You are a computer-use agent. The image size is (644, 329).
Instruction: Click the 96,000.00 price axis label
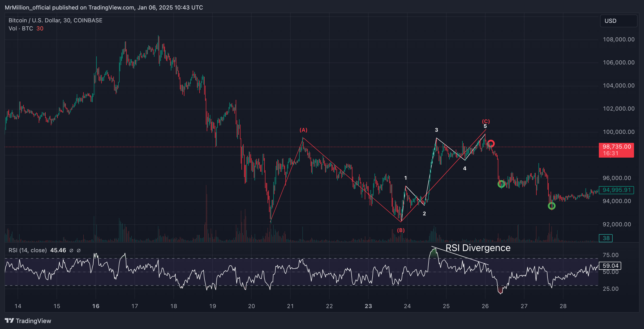tap(617, 178)
